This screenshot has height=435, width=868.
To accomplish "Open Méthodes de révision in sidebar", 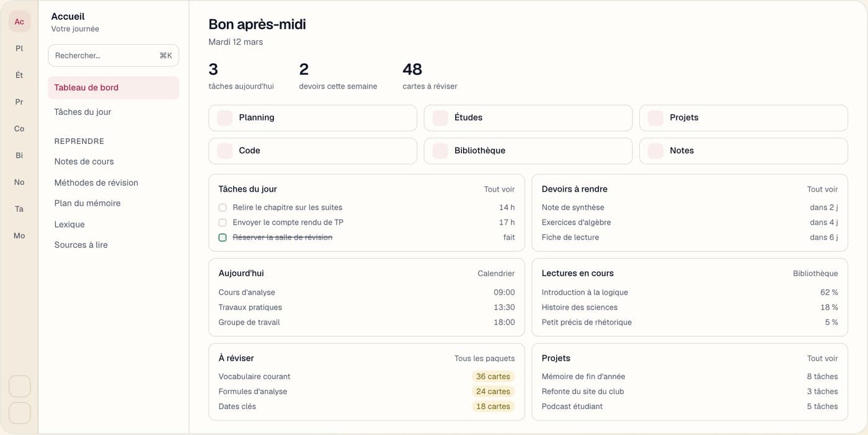I will click(x=113, y=182).
